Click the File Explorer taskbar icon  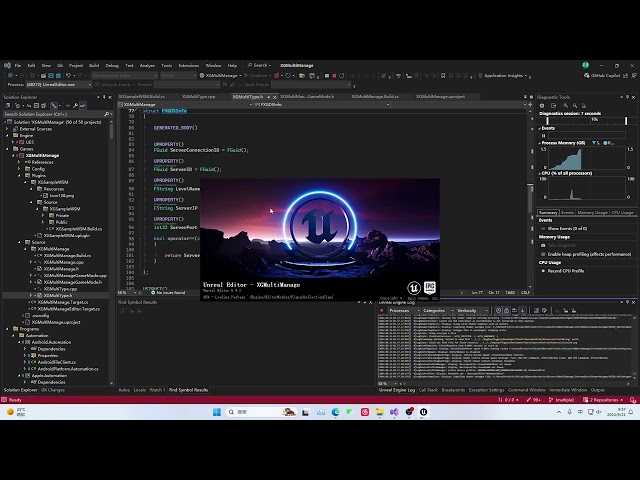[380, 412]
